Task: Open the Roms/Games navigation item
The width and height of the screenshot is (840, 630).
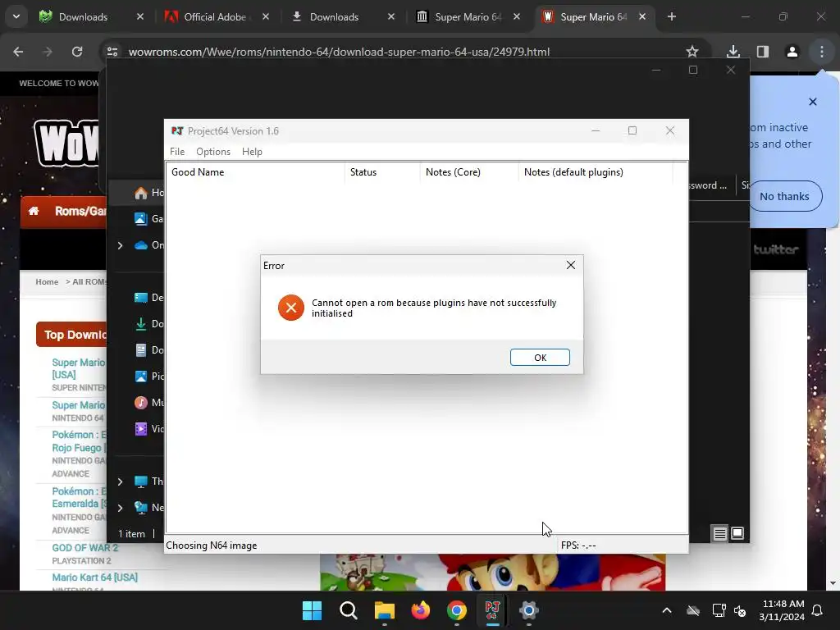Action: tap(80, 211)
